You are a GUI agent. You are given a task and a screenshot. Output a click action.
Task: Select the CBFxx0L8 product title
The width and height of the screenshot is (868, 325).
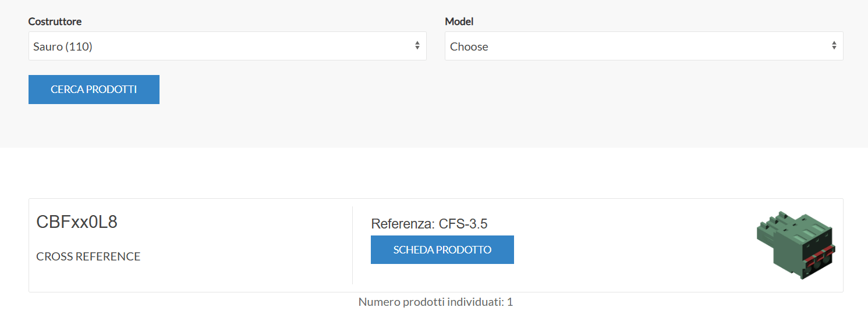77,222
